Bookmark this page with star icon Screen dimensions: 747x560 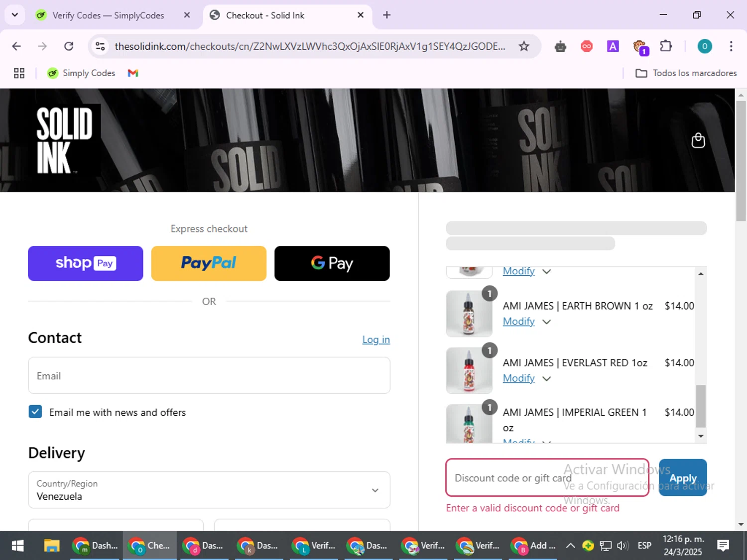[524, 46]
